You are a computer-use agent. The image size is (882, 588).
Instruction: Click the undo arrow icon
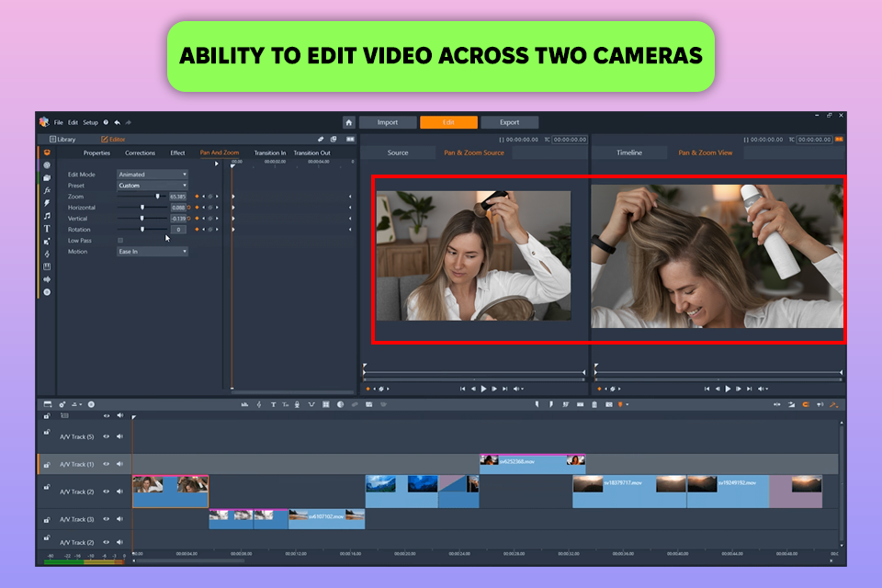click(118, 122)
